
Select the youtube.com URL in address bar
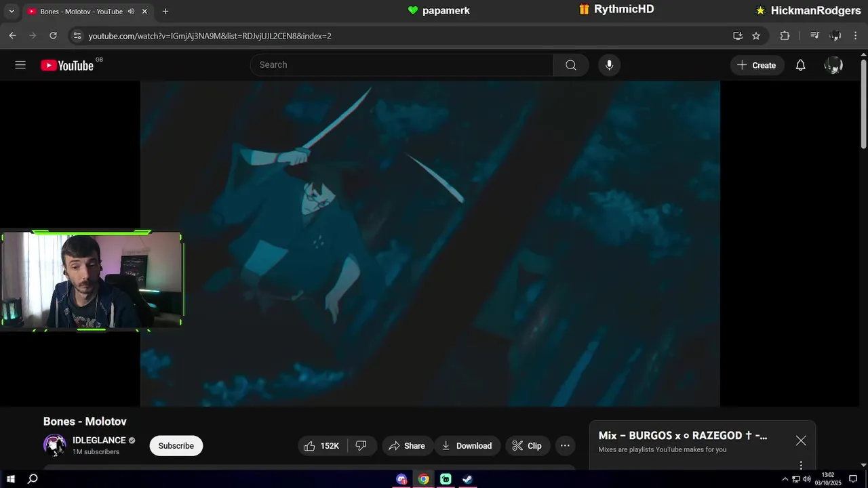(210, 36)
